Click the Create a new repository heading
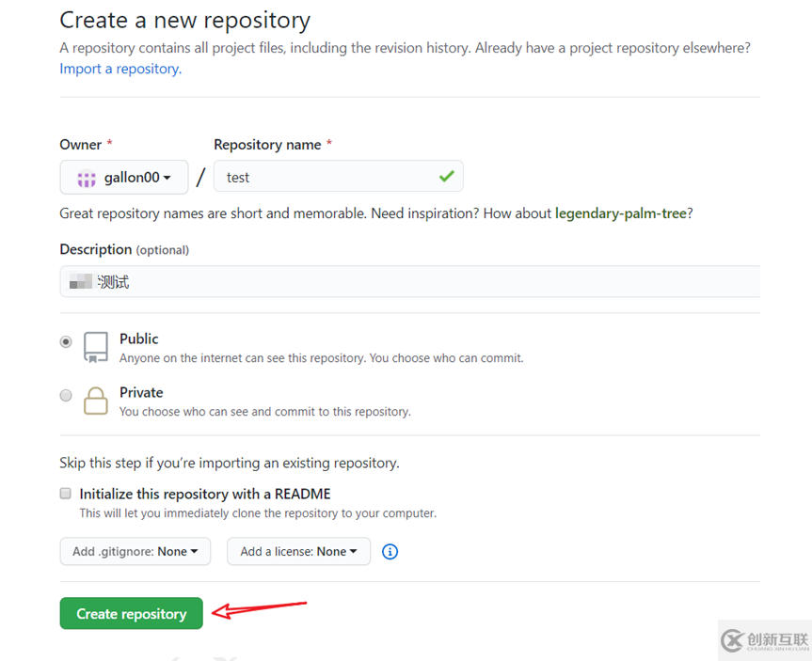The height and width of the screenshot is (661, 812). [x=184, y=20]
